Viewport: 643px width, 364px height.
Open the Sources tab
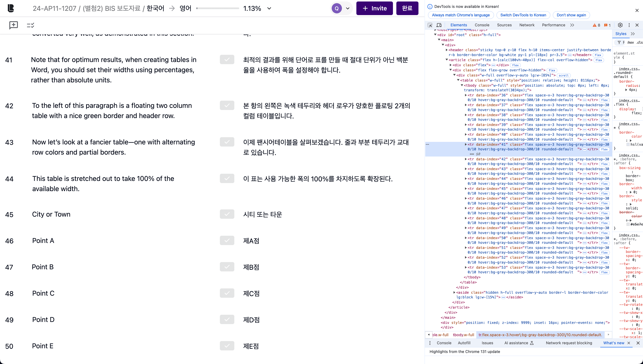point(504,25)
